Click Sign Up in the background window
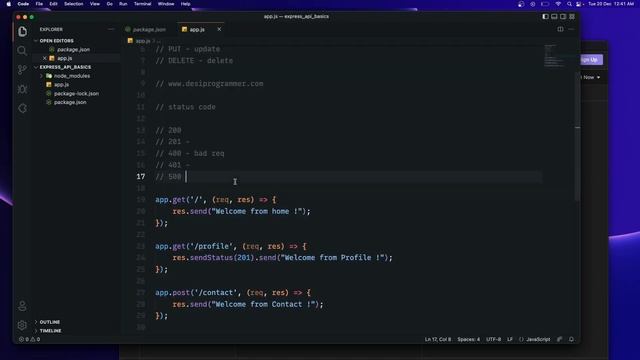This screenshot has width=640, height=360. point(590,60)
